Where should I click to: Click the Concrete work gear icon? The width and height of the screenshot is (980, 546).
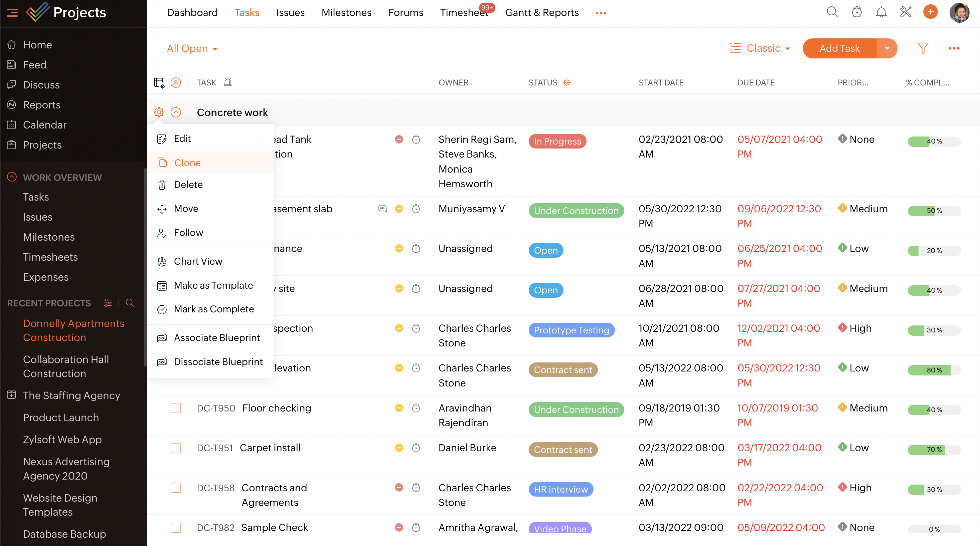pos(159,112)
